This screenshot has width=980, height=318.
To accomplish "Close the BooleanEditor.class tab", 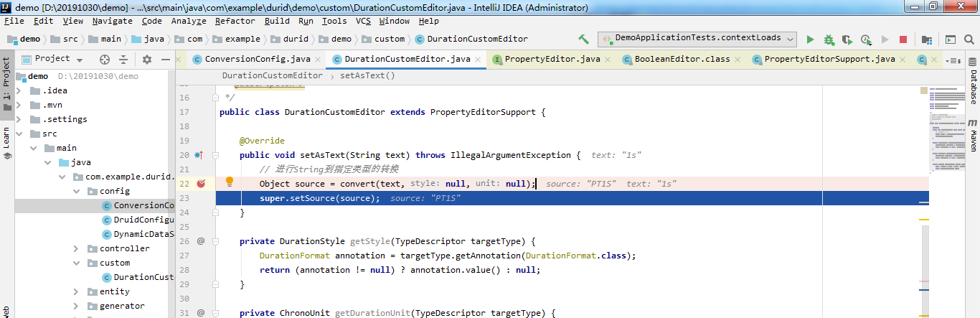I will 738,60.
